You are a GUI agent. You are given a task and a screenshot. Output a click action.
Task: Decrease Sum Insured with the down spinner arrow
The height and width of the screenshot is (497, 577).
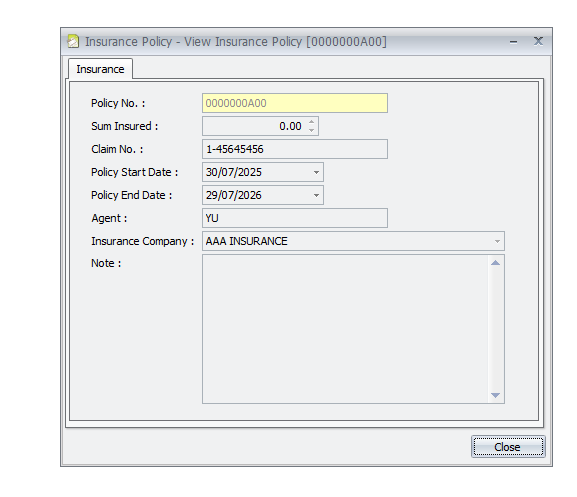tap(312, 130)
